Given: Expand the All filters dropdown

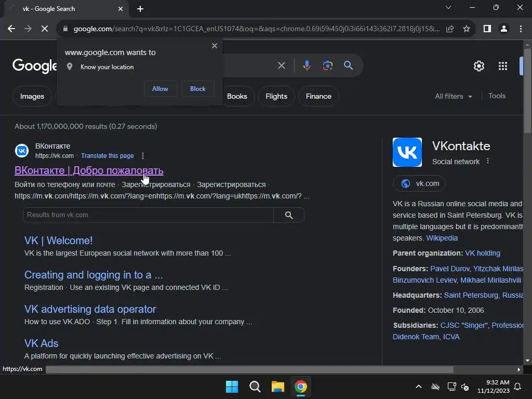Looking at the screenshot, I should pyautogui.click(x=453, y=96).
